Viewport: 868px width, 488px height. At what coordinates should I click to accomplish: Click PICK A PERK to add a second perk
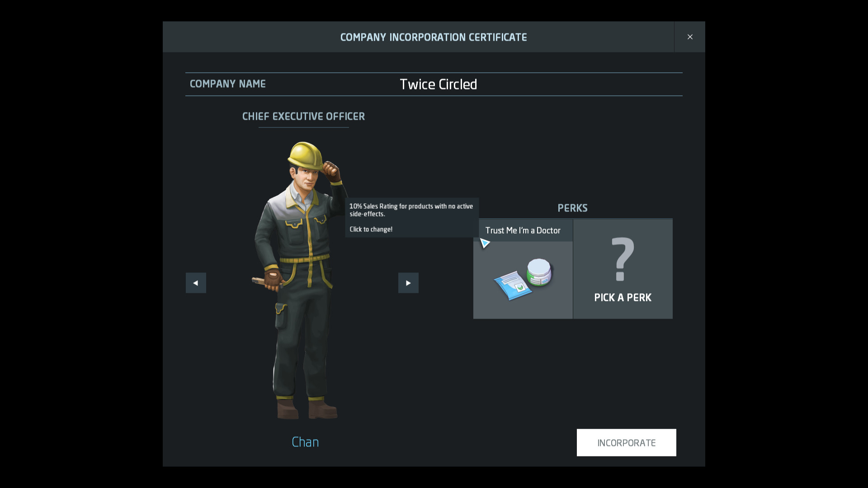tap(623, 297)
